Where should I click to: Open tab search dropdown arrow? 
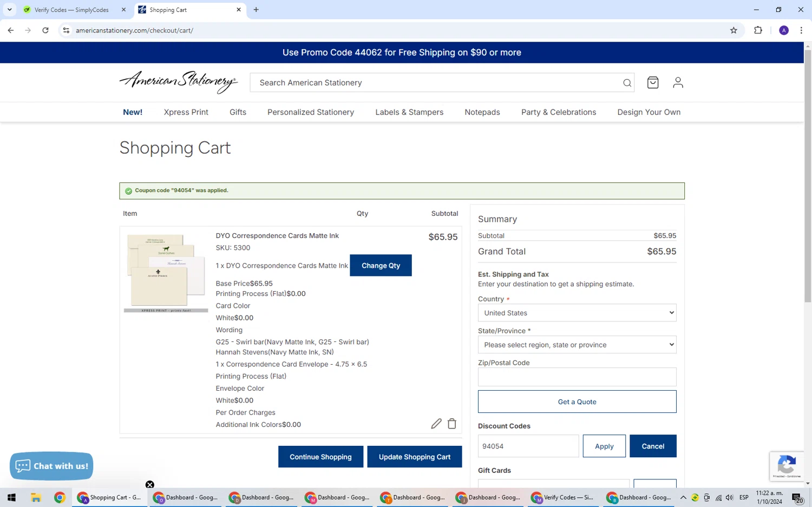tap(10, 10)
